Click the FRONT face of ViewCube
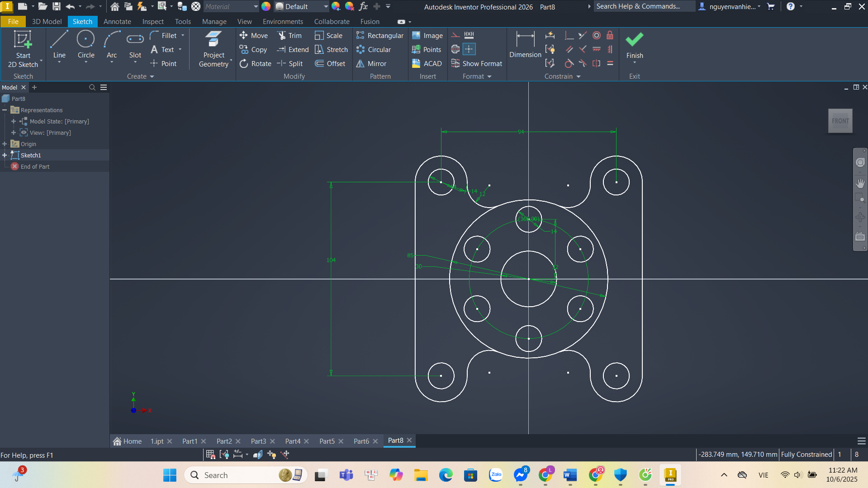 pyautogui.click(x=840, y=121)
